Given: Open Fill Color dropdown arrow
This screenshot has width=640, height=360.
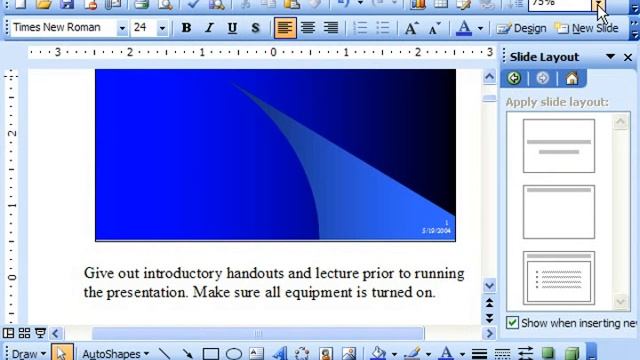Looking at the screenshot, I should click(x=394, y=354).
